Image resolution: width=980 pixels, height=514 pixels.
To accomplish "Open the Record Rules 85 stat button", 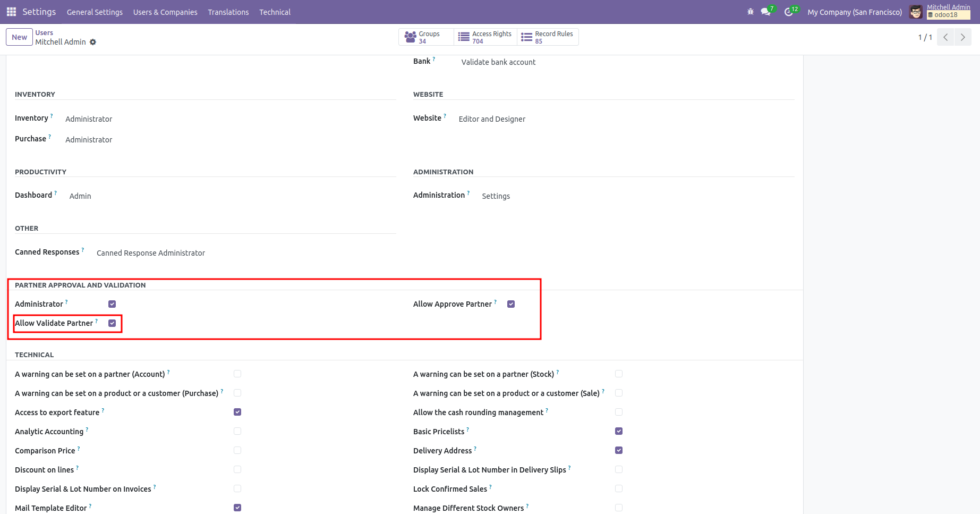I will [548, 37].
